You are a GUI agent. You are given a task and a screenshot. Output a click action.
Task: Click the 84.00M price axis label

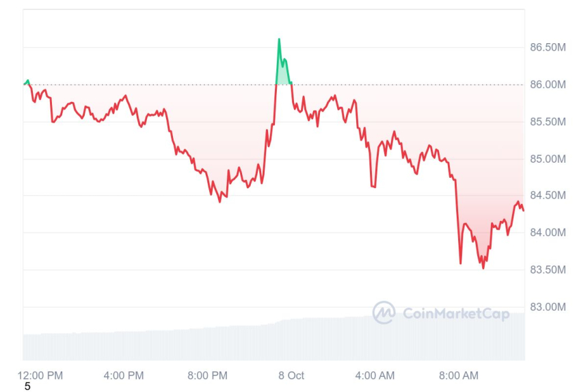click(548, 233)
